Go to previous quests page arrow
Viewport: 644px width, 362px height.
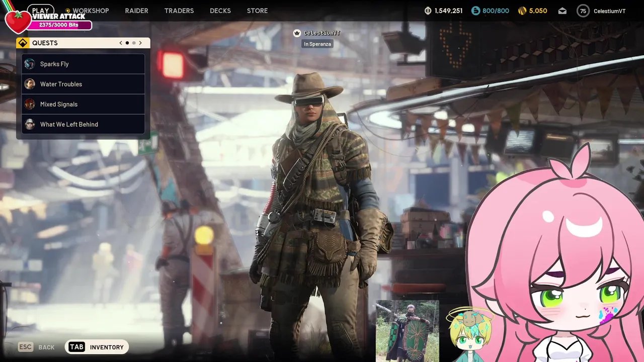click(121, 43)
